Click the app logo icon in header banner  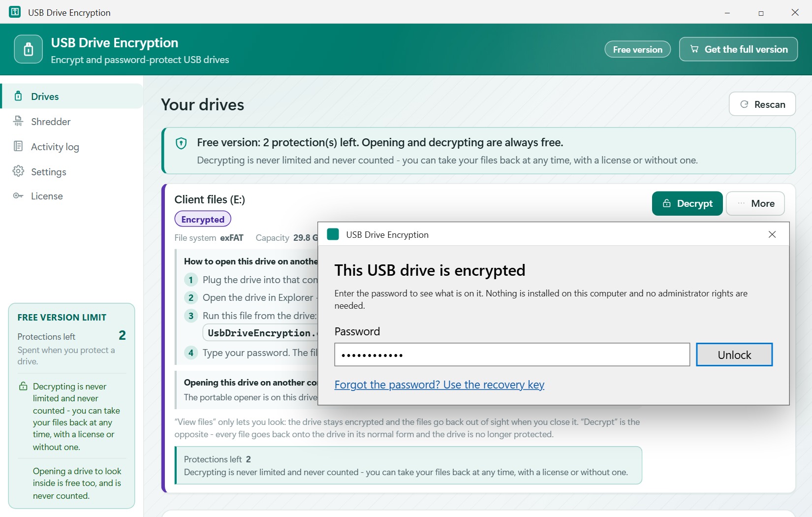[x=29, y=49]
